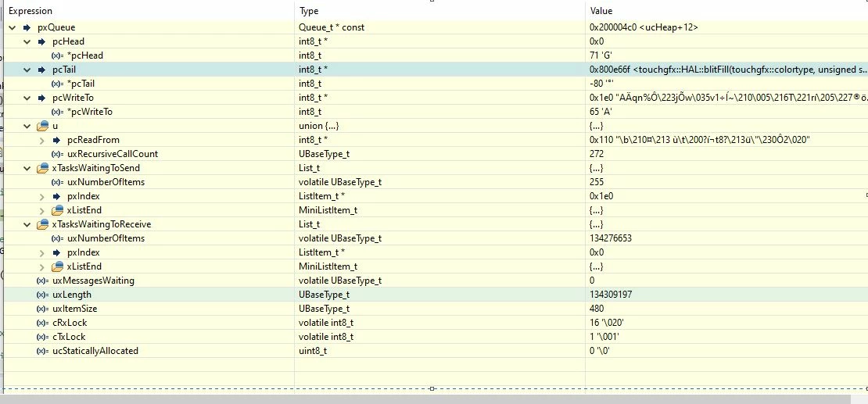Click the xTasksWaitingToReceive struct icon
Image resolution: width=868 pixels, height=404 pixels.
point(42,225)
